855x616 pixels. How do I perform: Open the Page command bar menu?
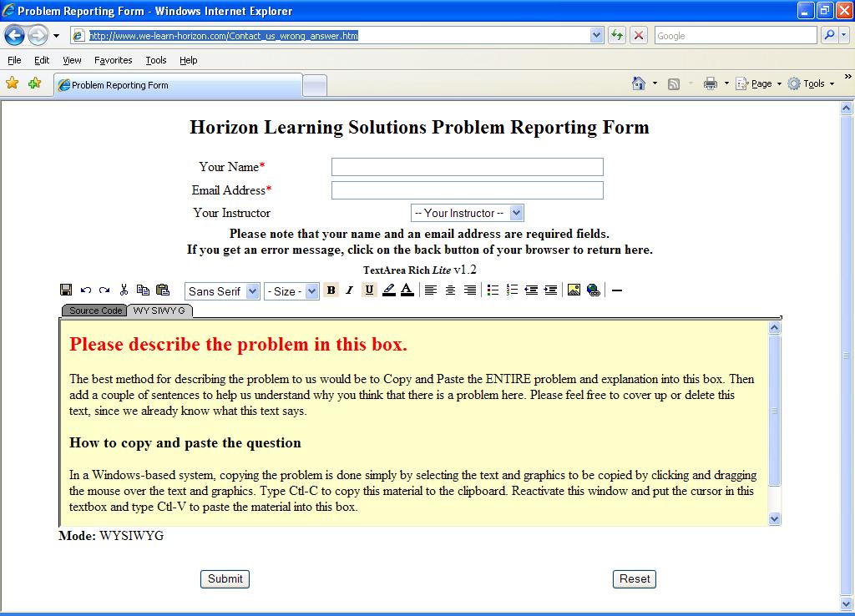point(758,84)
